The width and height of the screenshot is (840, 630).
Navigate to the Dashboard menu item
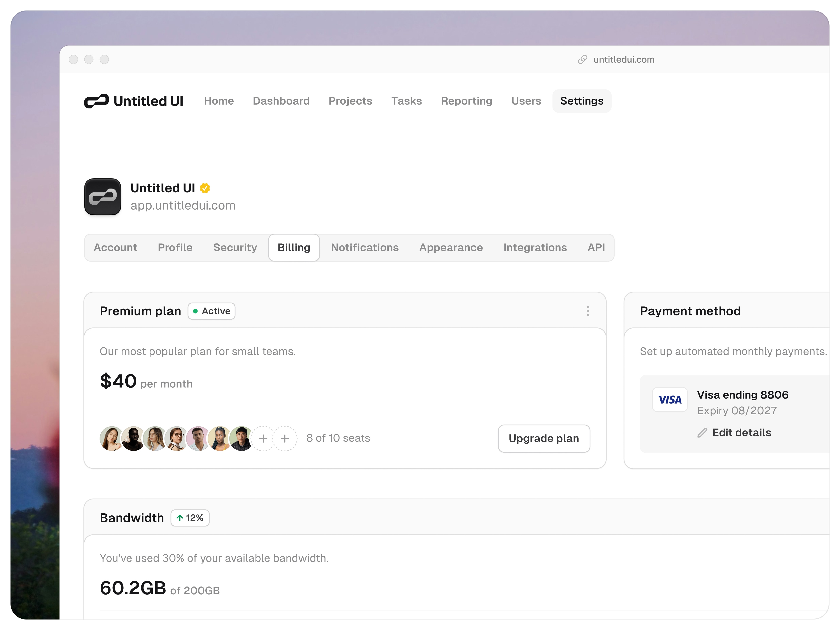point(281,101)
